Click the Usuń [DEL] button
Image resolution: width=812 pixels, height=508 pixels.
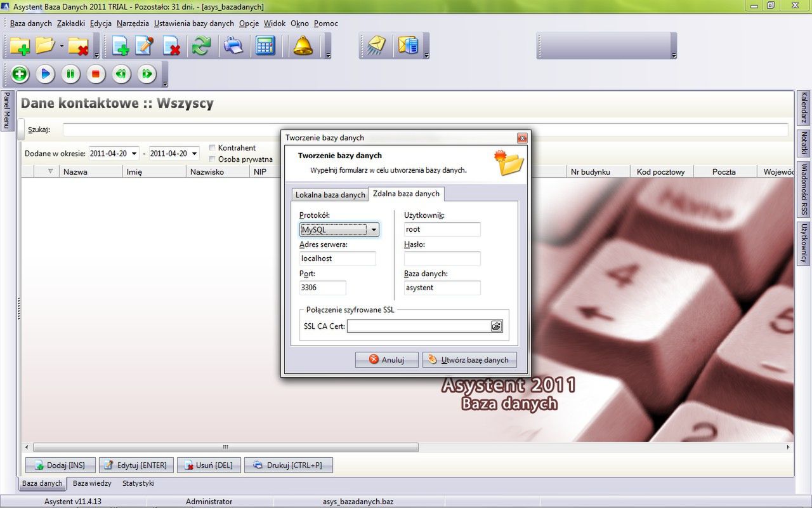(x=209, y=465)
